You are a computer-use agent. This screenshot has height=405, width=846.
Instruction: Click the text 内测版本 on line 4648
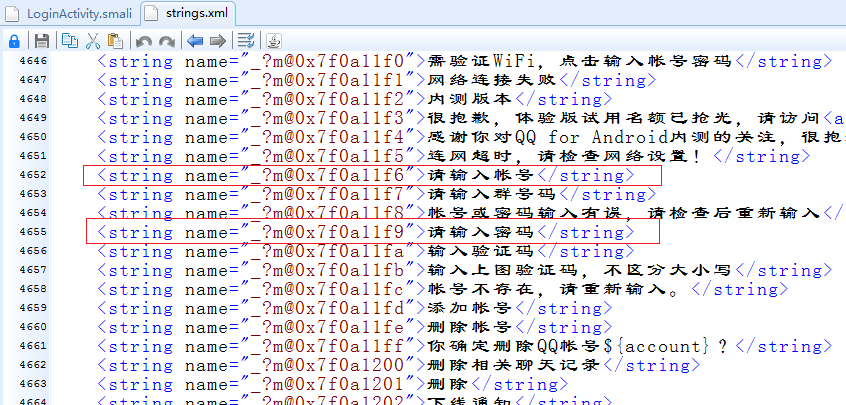click(x=470, y=99)
